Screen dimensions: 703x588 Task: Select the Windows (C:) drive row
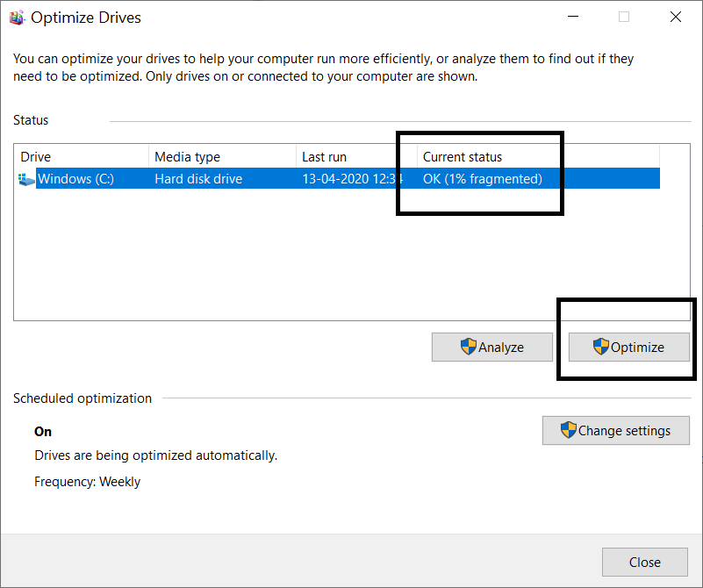pyautogui.click(x=263, y=178)
